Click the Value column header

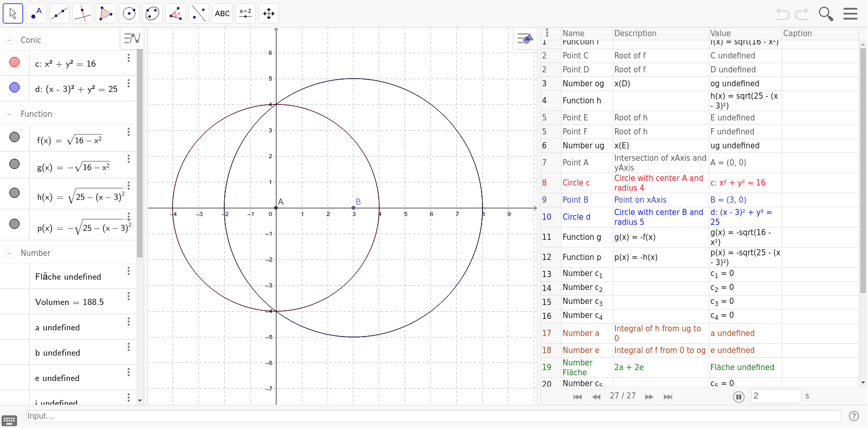point(720,33)
